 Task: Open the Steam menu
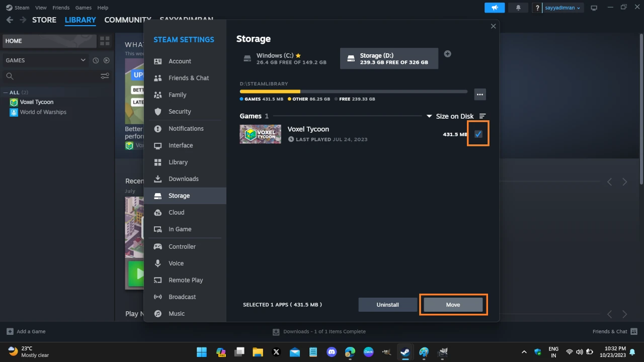click(x=22, y=8)
